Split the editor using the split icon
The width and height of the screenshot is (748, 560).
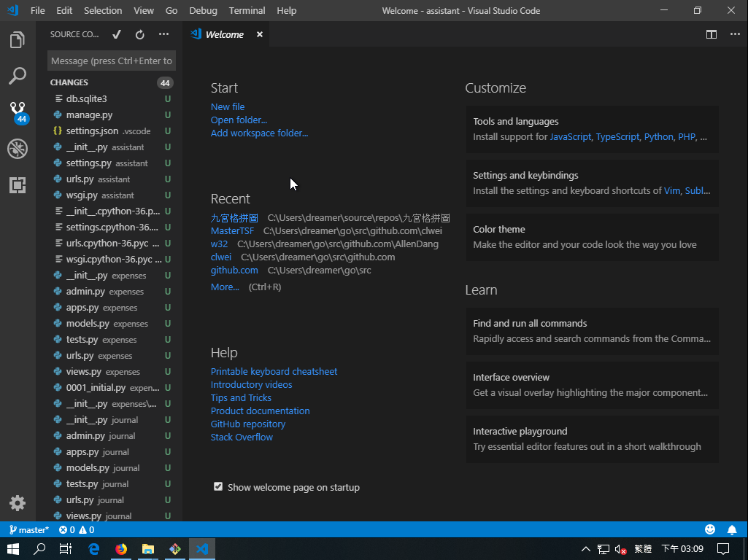(712, 34)
